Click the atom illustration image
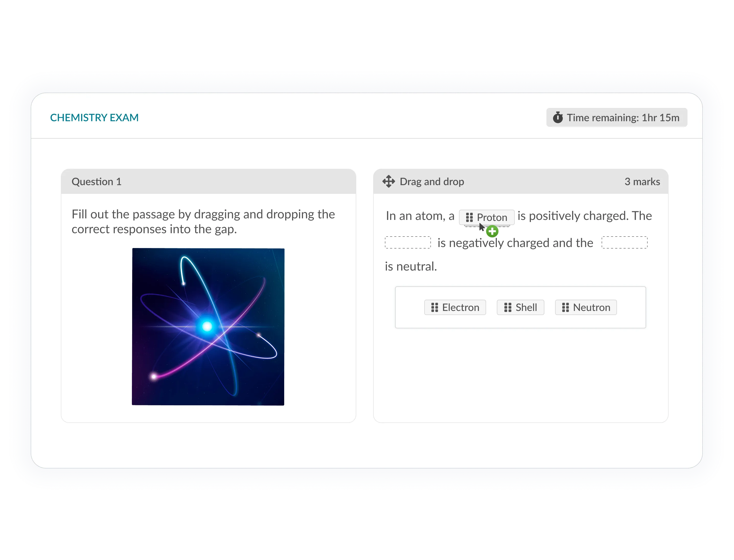 (x=208, y=327)
